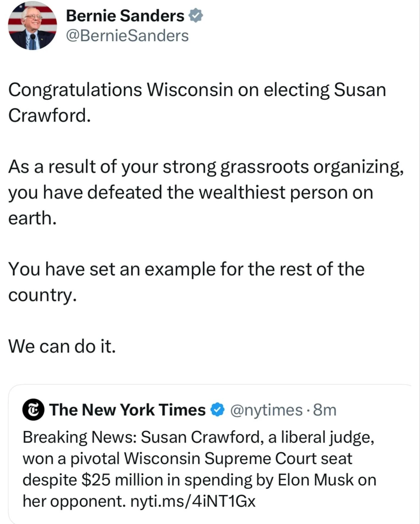
Task: Click the 8m timestamp on quoted tweet
Action: (325, 410)
